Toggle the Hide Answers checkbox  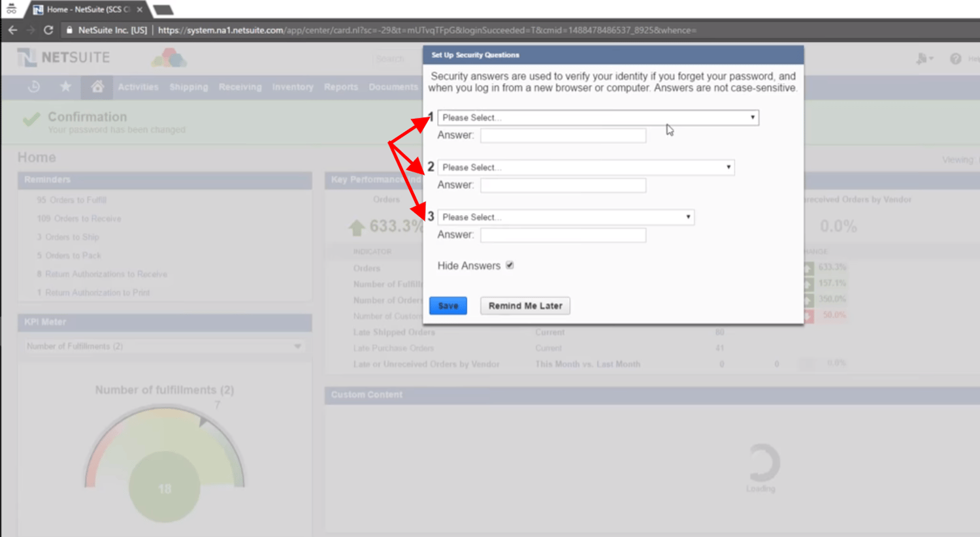[x=510, y=265]
